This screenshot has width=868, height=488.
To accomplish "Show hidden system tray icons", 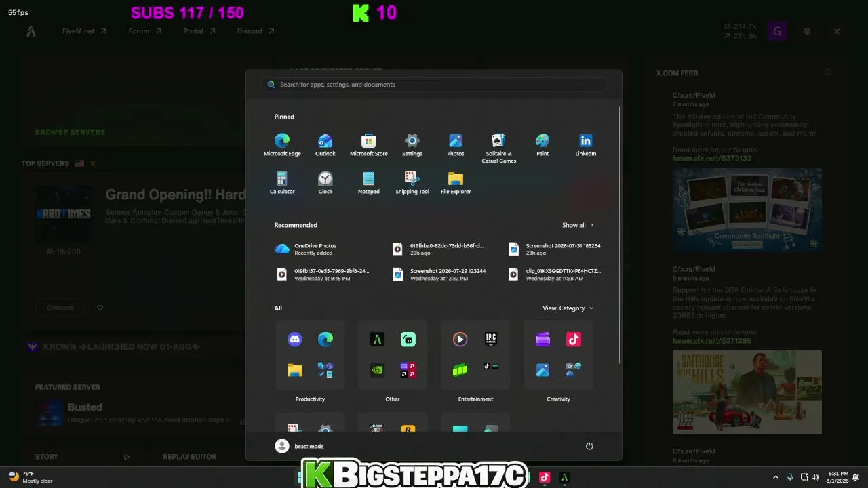I will point(776,477).
